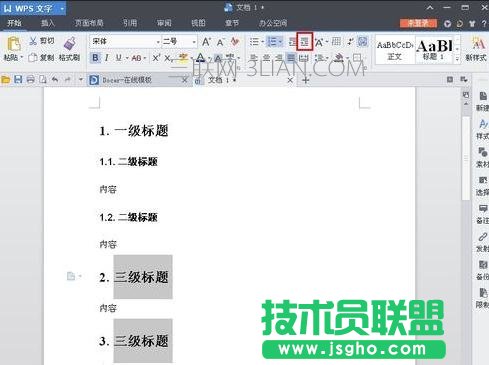Expand the Paste (粘贴) options arrow

click(x=22, y=58)
